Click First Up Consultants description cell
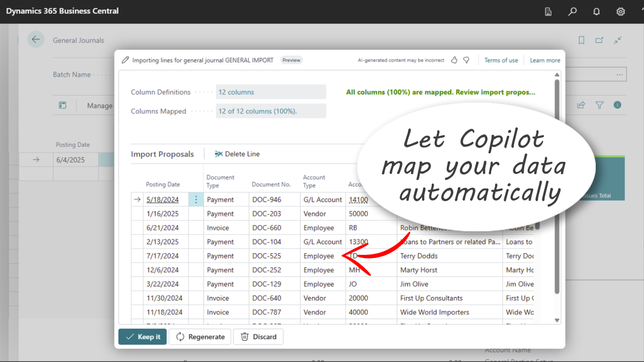Image resolution: width=644 pixels, height=362 pixels. pyautogui.click(x=450, y=298)
